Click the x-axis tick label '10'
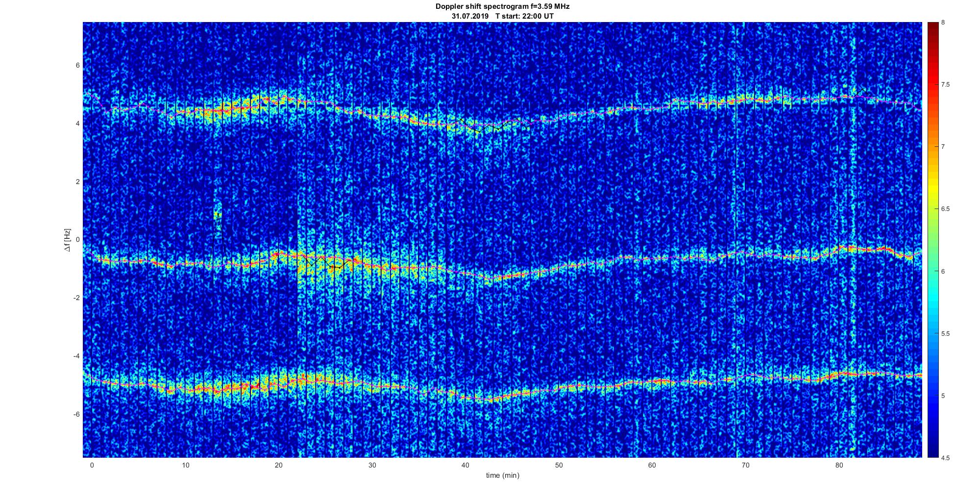 point(185,465)
